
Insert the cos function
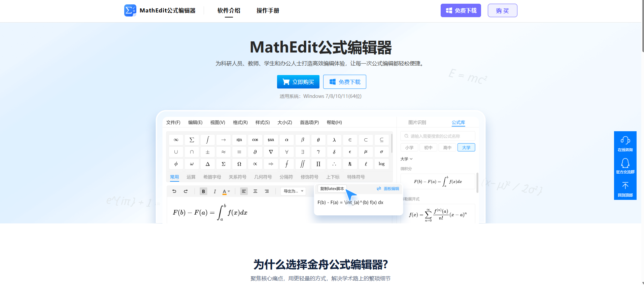pos(255,140)
